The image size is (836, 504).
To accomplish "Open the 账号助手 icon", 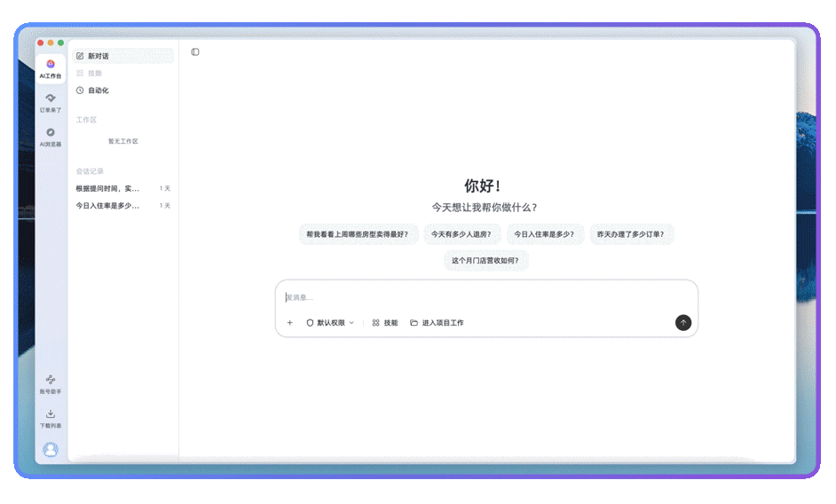I will pyautogui.click(x=50, y=384).
